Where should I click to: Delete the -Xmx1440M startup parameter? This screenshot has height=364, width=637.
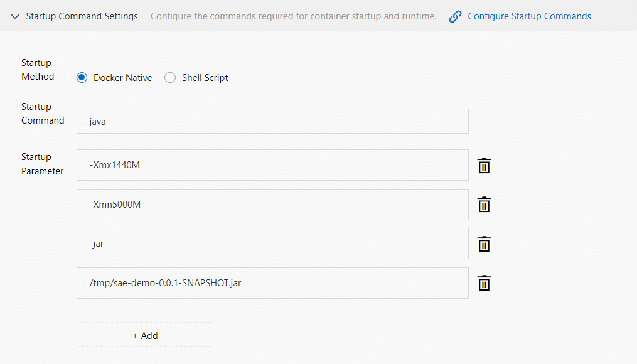[x=484, y=166]
